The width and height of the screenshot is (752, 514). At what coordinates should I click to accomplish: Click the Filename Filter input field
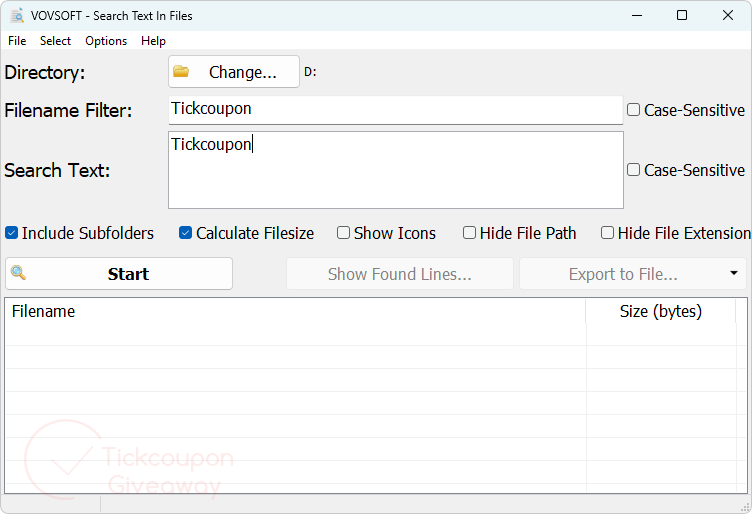pos(396,110)
